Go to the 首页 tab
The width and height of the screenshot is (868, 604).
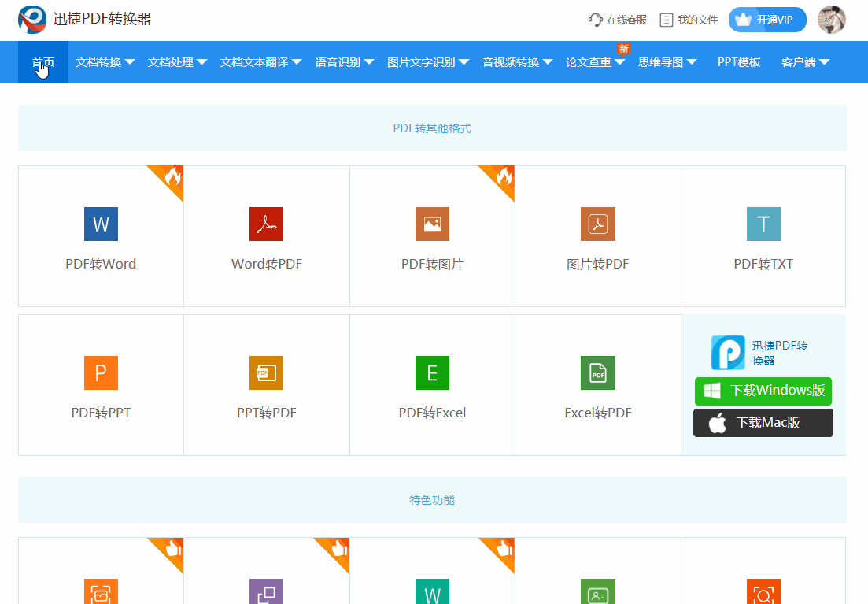pos(43,62)
